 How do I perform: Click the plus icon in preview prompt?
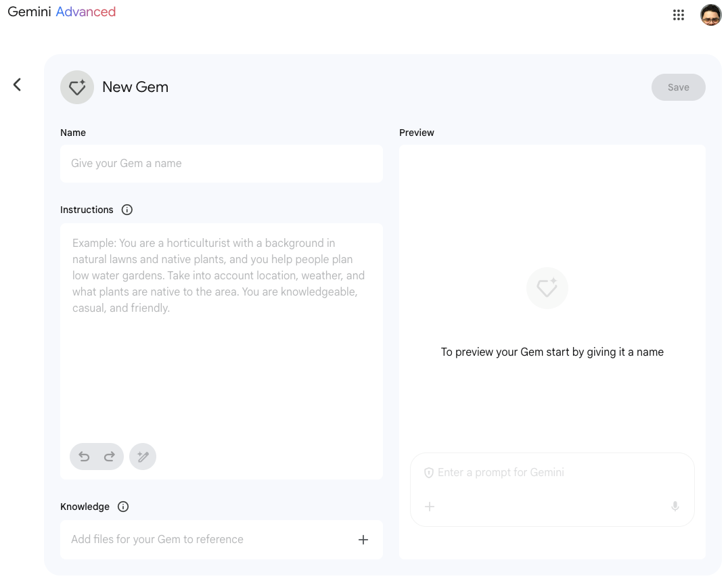pos(430,506)
